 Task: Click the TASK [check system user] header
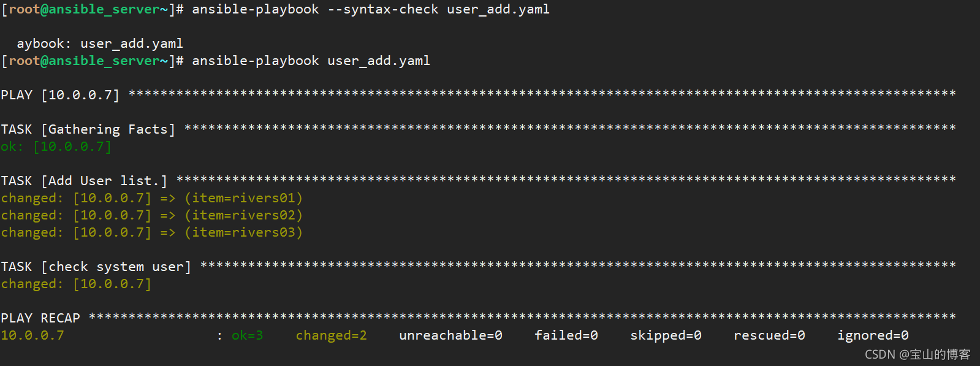coord(96,267)
